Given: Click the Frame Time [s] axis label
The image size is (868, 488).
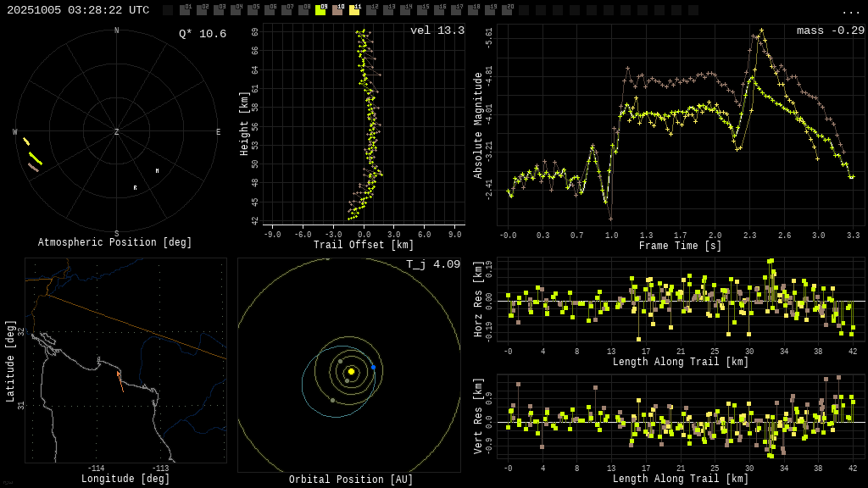Looking at the screenshot, I should [680, 246].
